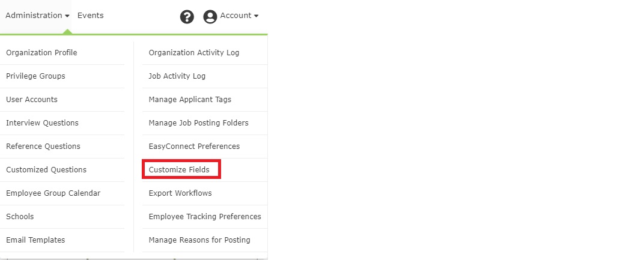Expand the Administration dropdown menu

pyautogui.click(x=37, y=16)
